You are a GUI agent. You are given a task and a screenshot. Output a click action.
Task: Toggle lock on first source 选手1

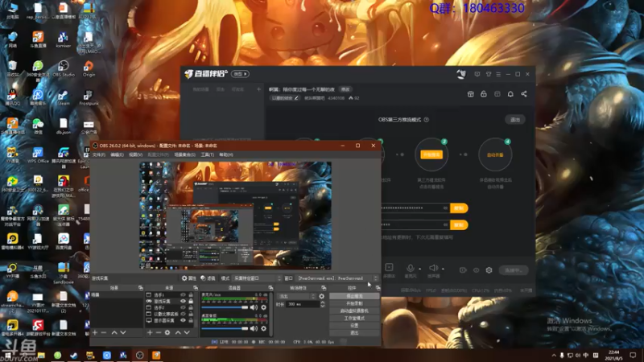[191, 295]
